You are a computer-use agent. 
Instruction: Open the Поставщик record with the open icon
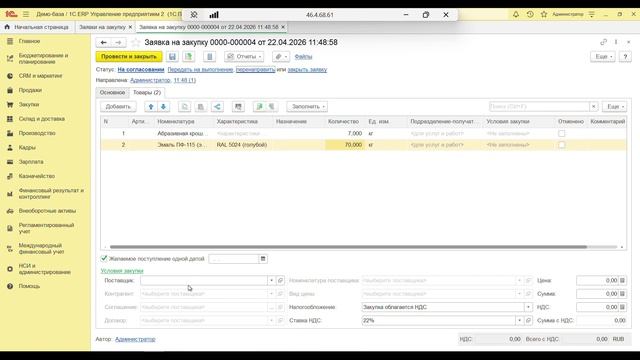280,280
